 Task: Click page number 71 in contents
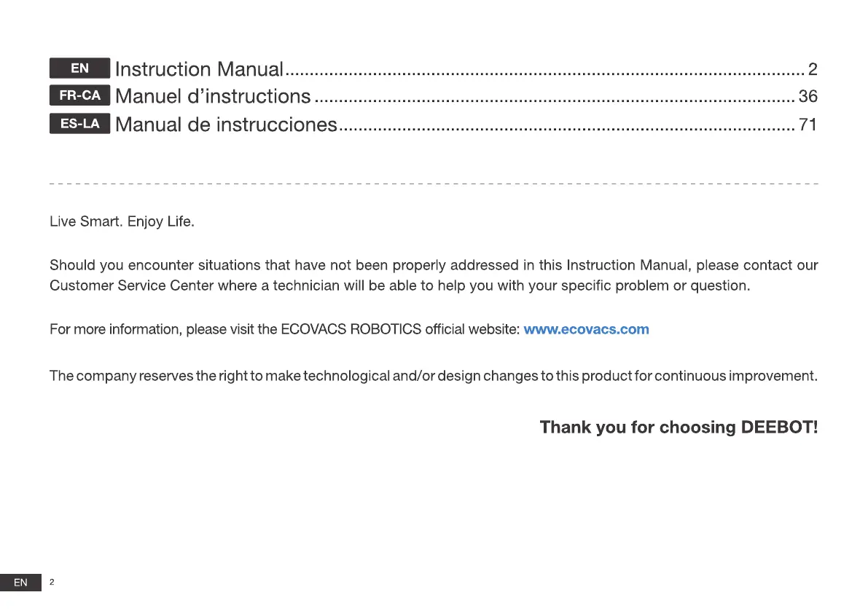[x=808, y=125]
